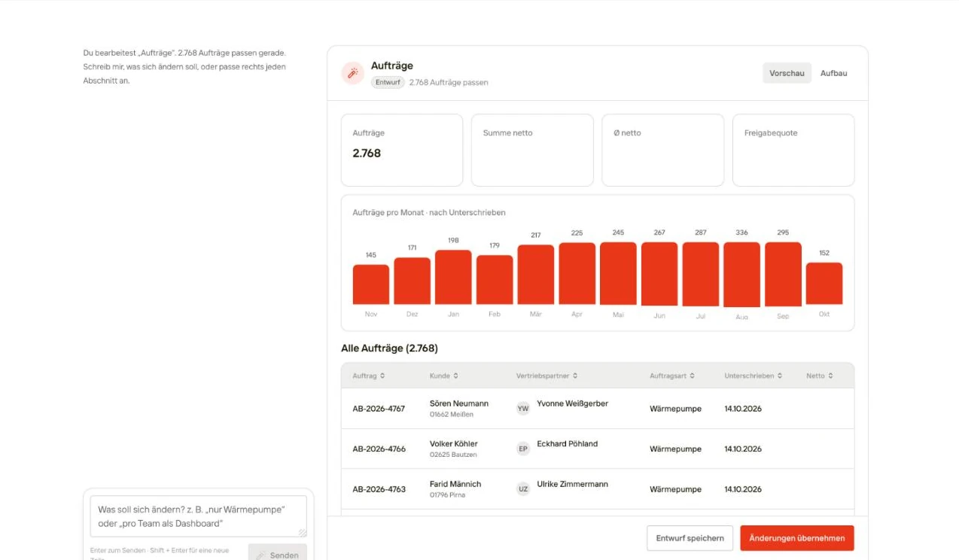Click customer name Farid Männich
Viewport: 959px width, 560px height.
(455, 484)
